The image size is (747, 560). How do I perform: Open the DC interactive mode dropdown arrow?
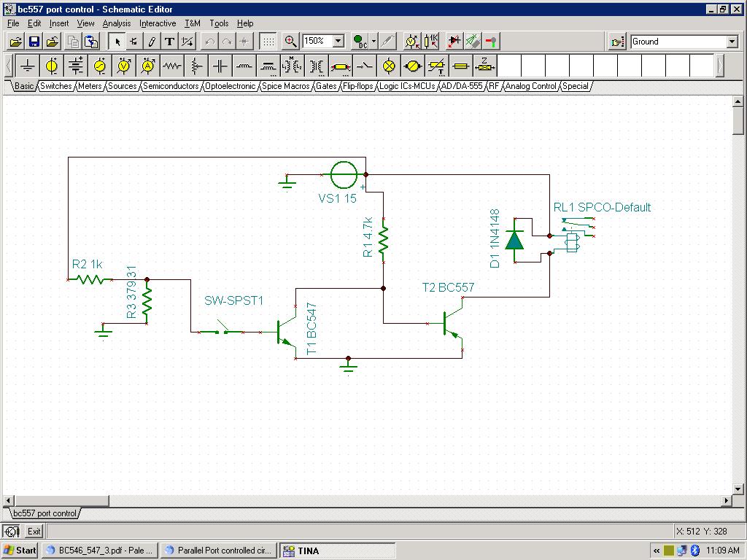[373, 42]
